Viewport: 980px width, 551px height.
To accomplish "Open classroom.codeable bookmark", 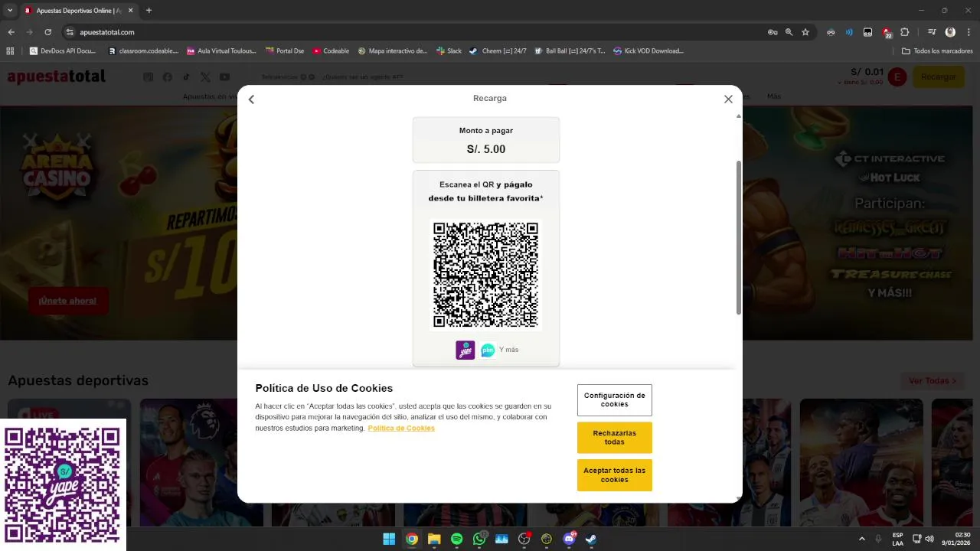I will 143,51.
